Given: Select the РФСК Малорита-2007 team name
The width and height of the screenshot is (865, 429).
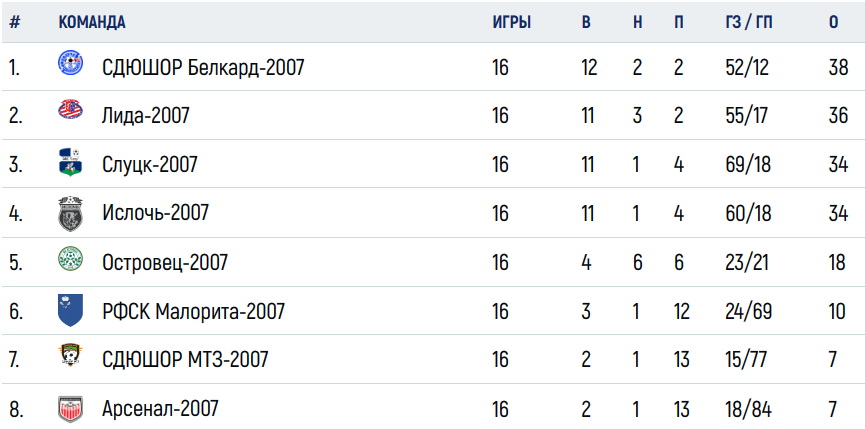Looking at the screenshot, I should pos(194,312).
